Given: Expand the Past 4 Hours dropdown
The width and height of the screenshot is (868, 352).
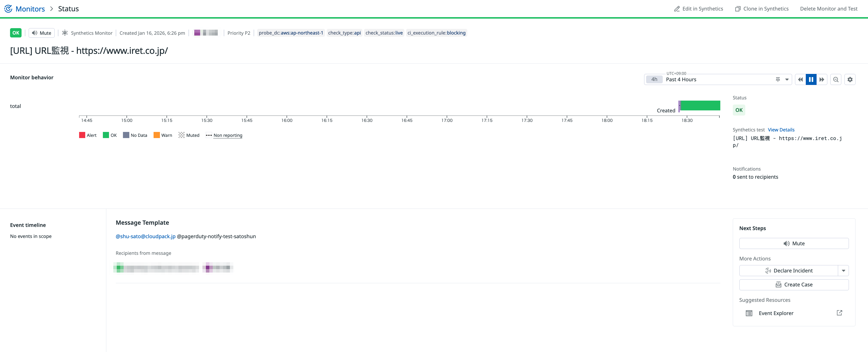Looking at the screenshot, I should click(x=787, y=80).
